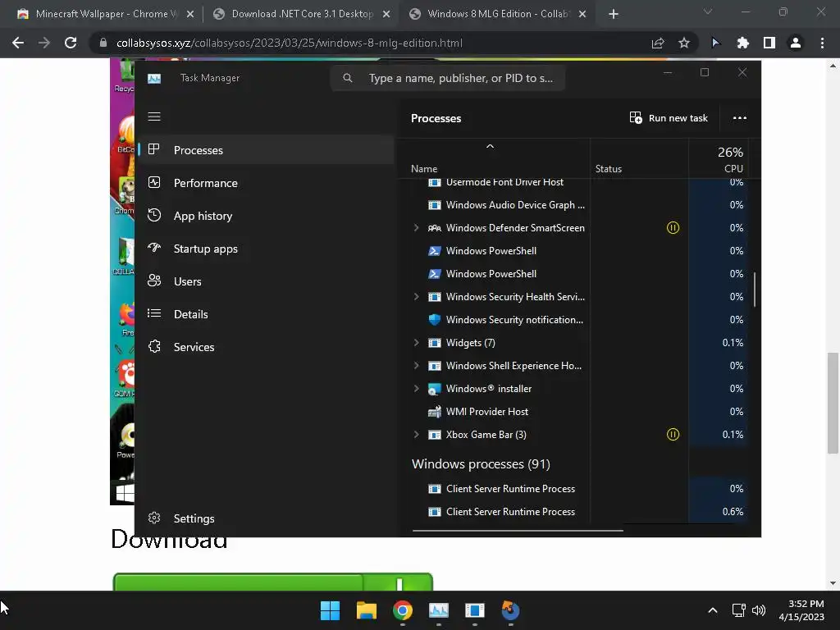Open File Explorer from the taskbar

pyautogui.click(x=367, y=610)
